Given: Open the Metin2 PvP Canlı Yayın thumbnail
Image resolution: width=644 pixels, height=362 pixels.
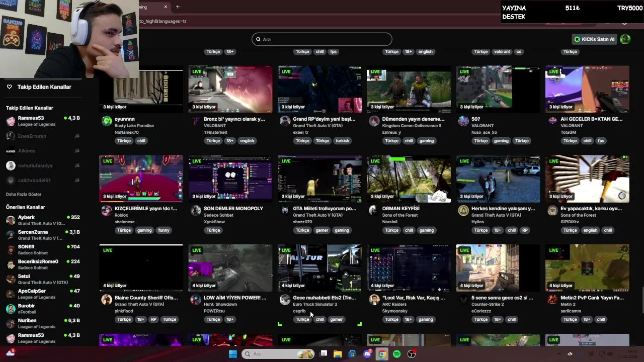Looking at the screenshot, I should pos(587,267).
